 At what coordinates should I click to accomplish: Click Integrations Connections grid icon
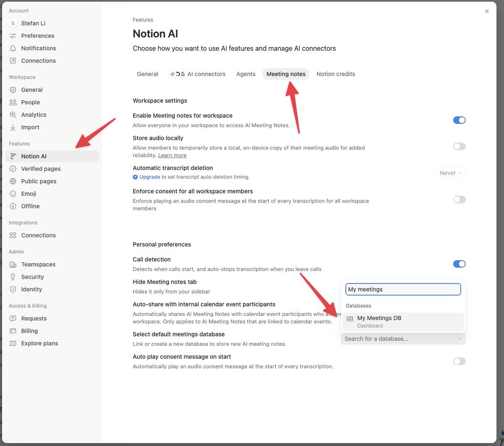13,235
